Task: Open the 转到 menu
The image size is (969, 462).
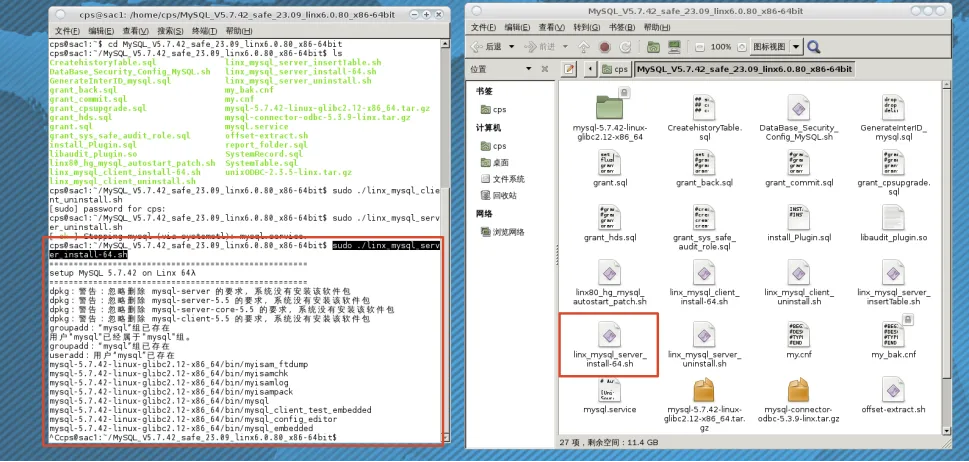Action: [x=586, y=27]
